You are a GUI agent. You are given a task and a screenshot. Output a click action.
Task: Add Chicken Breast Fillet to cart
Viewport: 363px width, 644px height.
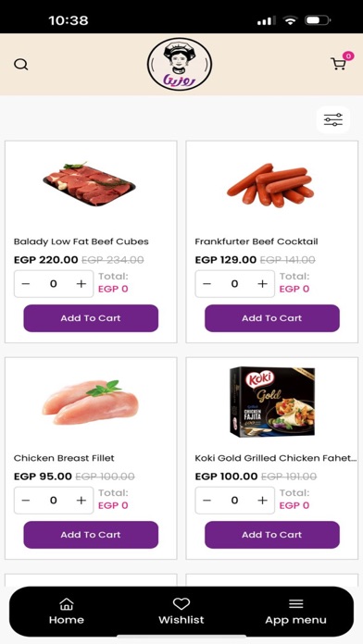tap(91, 535)
